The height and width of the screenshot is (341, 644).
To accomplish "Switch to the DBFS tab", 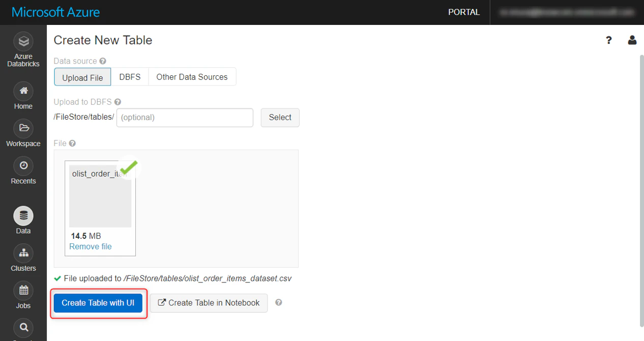I will coord(130,77).
